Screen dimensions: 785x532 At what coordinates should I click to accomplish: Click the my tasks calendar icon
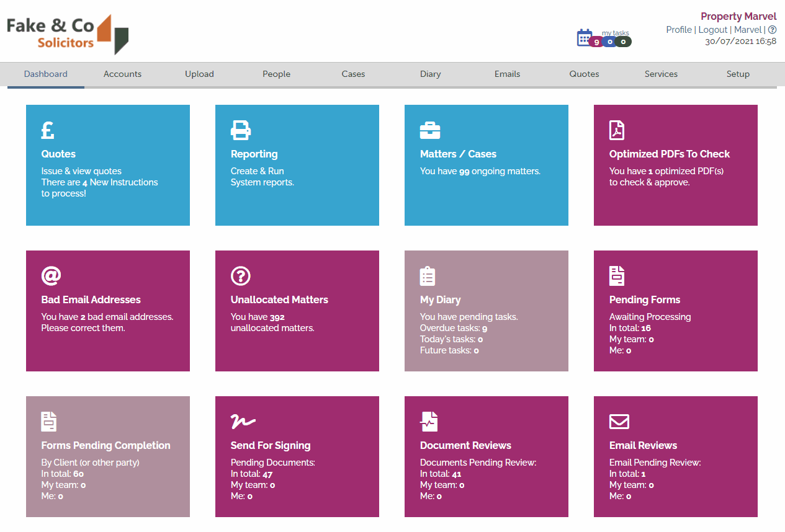coord(585,36)
